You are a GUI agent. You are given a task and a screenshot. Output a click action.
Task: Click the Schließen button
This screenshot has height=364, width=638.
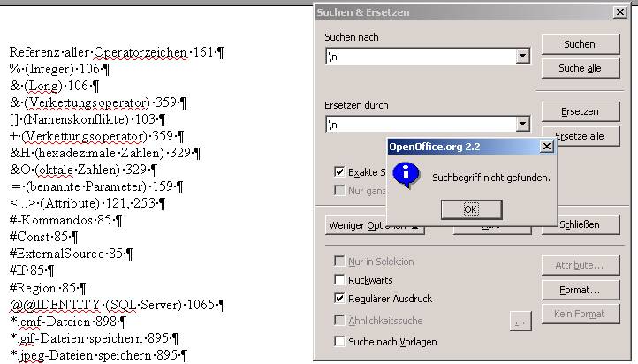589,224
